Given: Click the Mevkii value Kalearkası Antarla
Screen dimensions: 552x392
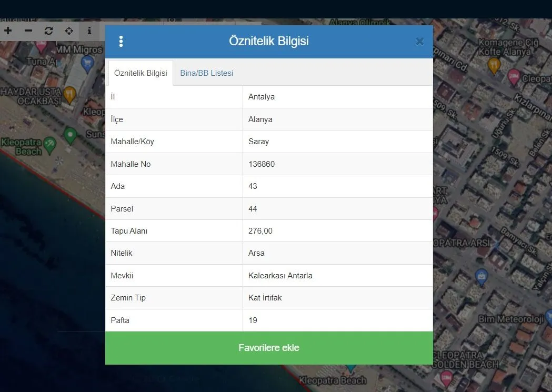Looking at the screenshot, I should (280, 276).
